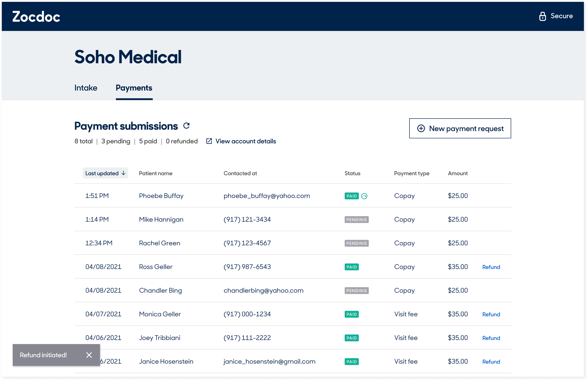Click Refund for Joey Tribbiani
The width and height of the screenshot is (588, 381).
[x=491, y=338]
